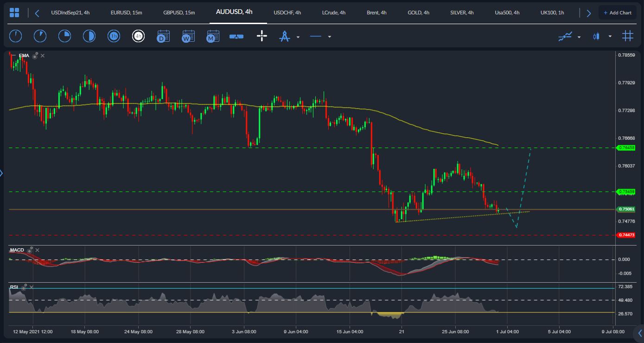This screenshot has height=343, width=644.
Task: Click the 0.74473 red price label
Action: tap(625, 235)
